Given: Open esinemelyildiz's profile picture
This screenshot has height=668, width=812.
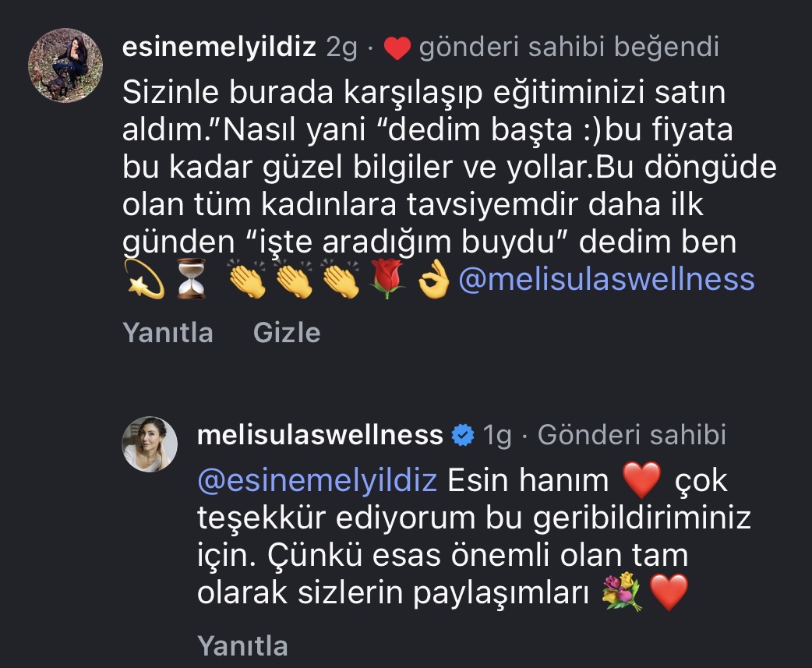Looking at the screenshot, I should pos(65,65).
